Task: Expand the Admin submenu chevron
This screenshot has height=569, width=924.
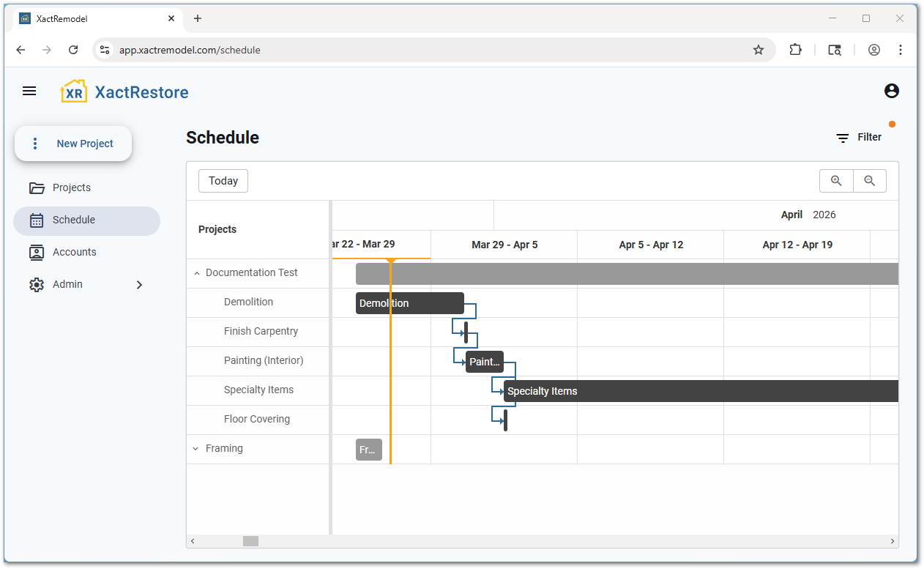Action: [x=139, y=285]
